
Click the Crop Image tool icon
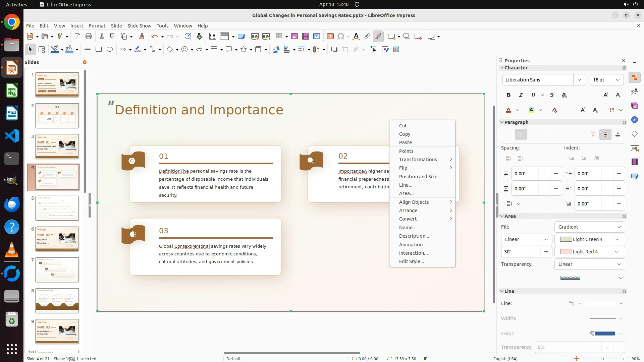click(345, 50)
